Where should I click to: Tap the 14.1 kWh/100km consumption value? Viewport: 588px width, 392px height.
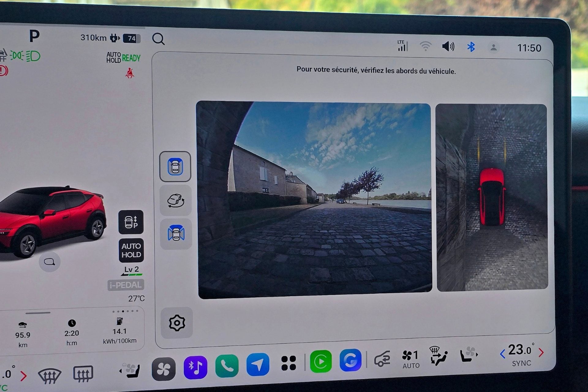pyautogui.click(x=120, y=331)
